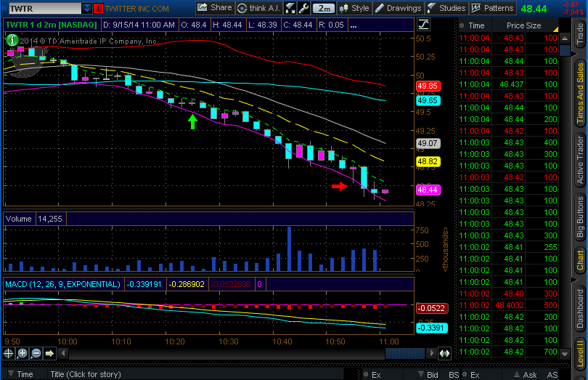
Task: Click the chart pan/expand arrows icon
Action: 290,8
